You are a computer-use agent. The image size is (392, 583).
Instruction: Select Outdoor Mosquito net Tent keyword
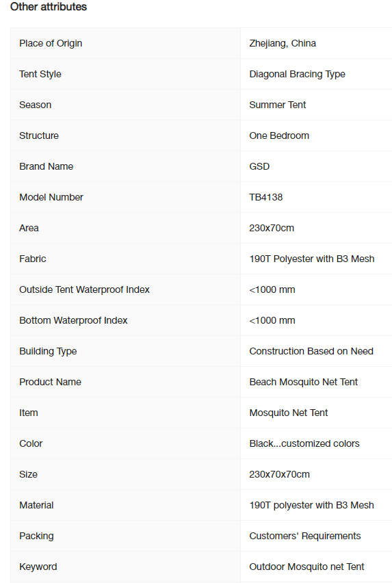tap(306, 567)
